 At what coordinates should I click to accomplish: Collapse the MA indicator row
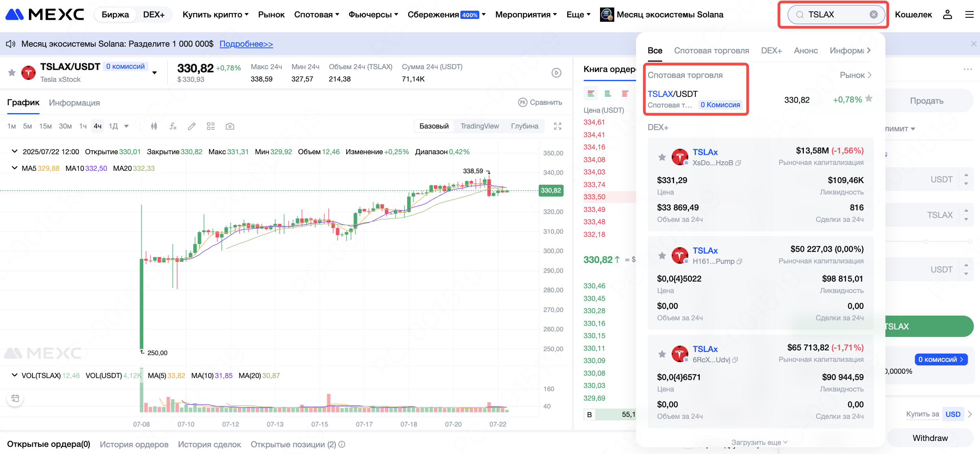click(x=15, y=168)
